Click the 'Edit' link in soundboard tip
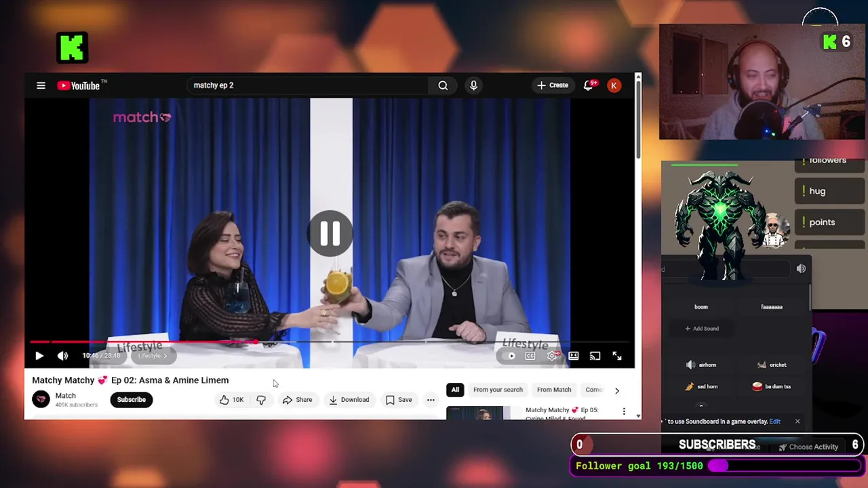The height and width of the screenshot is (488, 868). coord(774,422)
